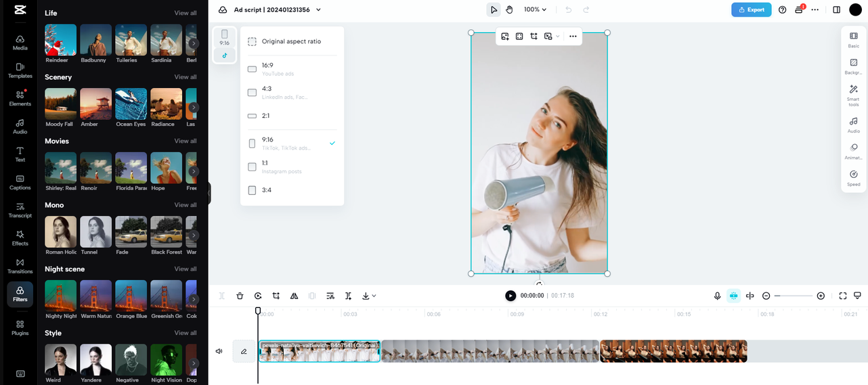The height and width of the screenshot is (385, 868).
Task: Toggle the layout panel icon in the top bar
Action: (837, 9)
